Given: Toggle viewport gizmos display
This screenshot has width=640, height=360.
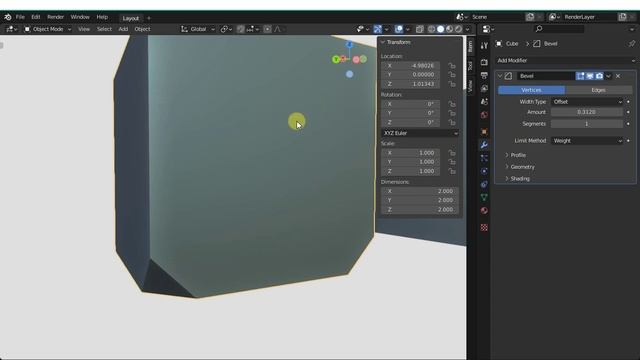Looking at the screenshot, I should pyautogui.click(x=378, y=29).
